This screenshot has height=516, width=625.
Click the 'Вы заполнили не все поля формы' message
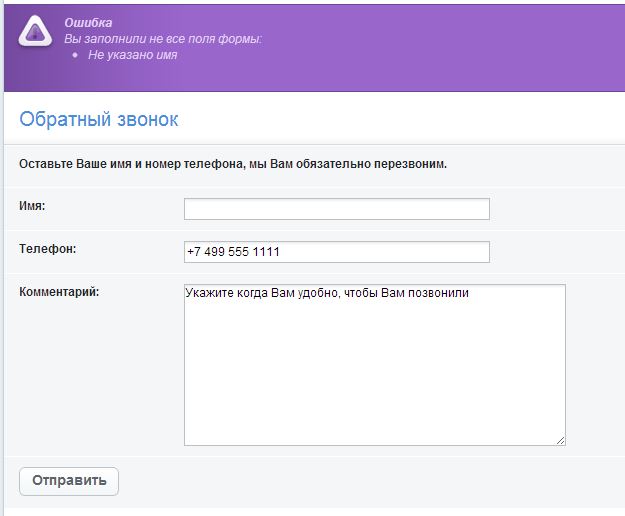click(x=163, y=39)
